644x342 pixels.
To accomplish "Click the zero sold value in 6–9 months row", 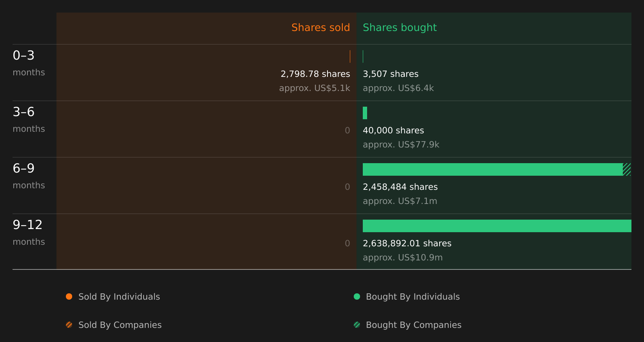I will 347,187.
